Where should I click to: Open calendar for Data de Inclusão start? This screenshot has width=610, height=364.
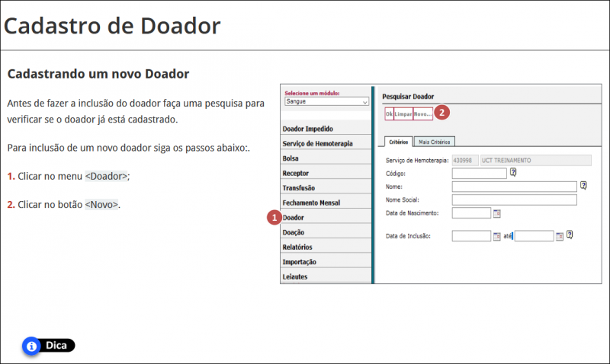click(497, 237)
